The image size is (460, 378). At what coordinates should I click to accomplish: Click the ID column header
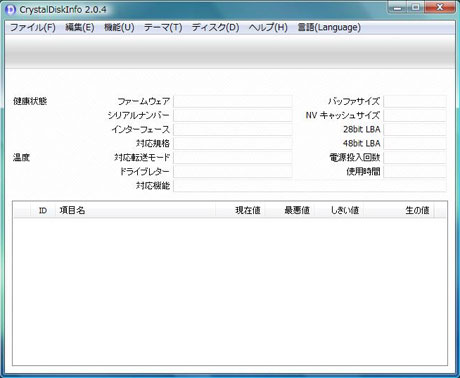[43, 210]
